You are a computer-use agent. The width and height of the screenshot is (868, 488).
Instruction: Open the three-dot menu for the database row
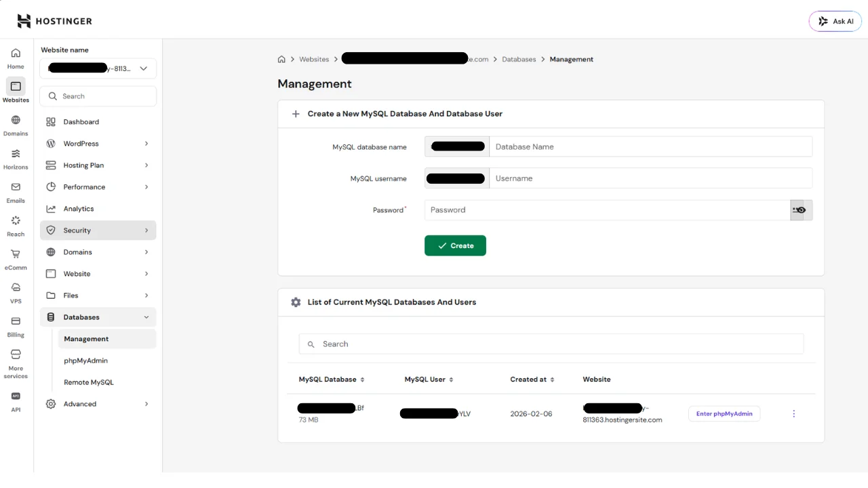coord(794,413)
